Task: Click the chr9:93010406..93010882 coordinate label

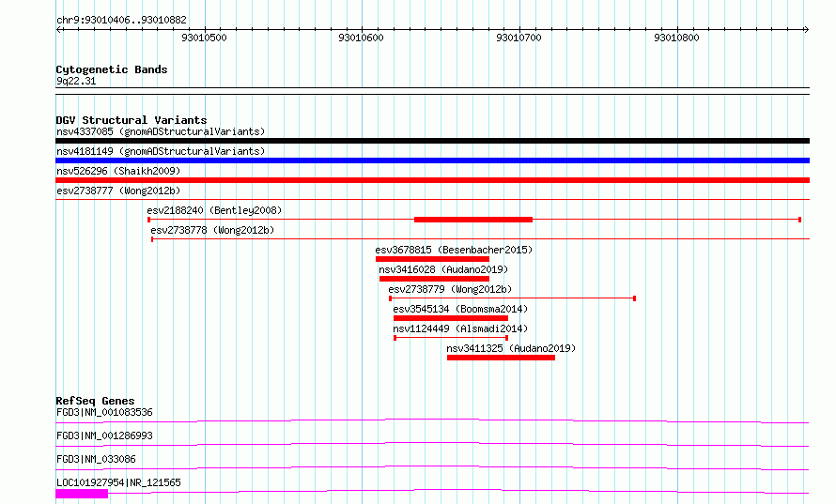Action: point(121,21)
